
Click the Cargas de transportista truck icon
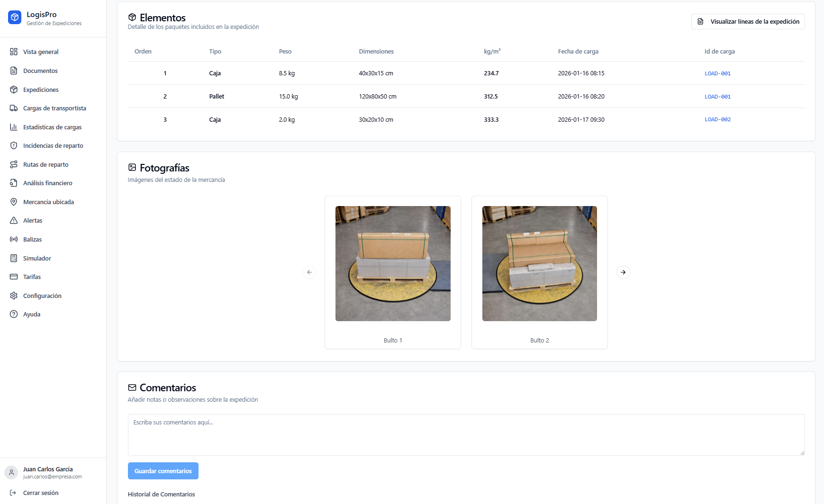tap(14, 108)
